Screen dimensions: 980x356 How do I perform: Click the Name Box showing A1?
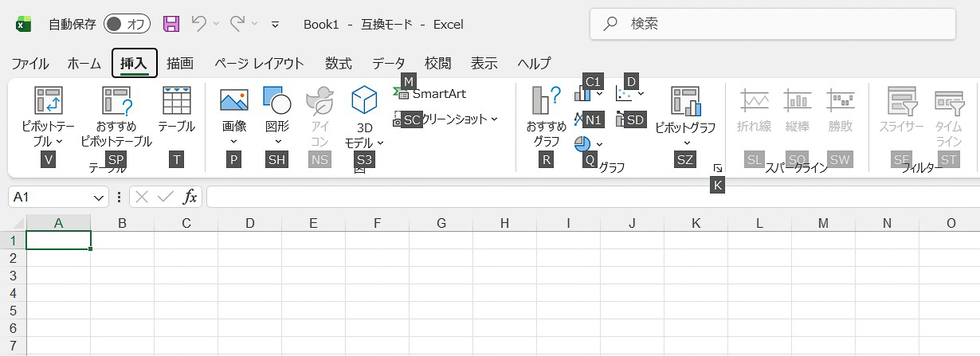50,197
